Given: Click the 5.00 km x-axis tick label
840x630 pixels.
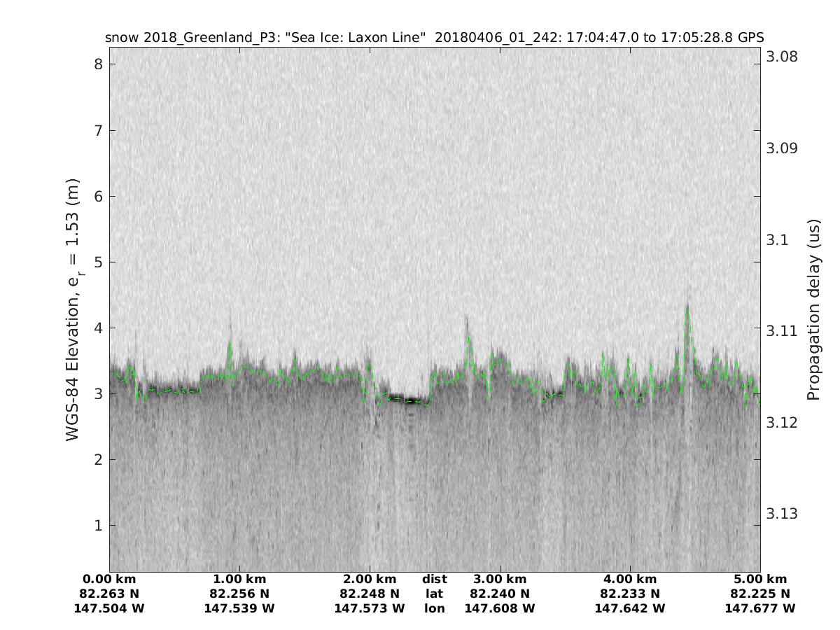Looking at the screenshot, I should point(760,580).
